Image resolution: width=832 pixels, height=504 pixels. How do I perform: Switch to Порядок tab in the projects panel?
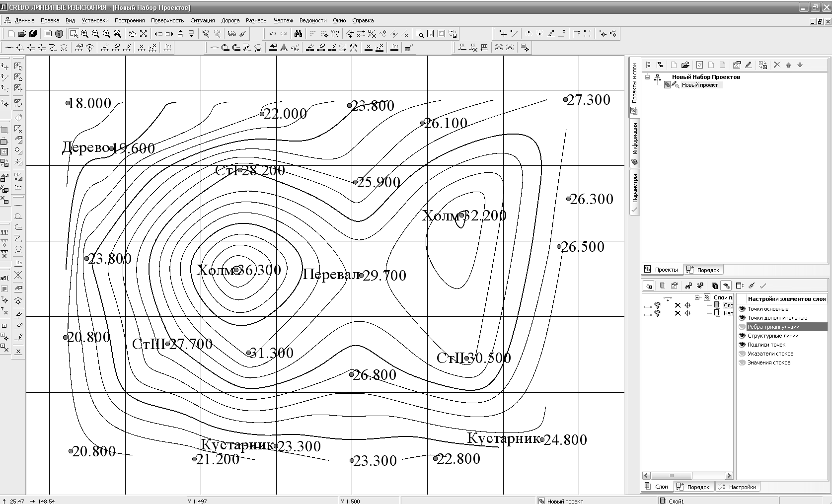[x=703, y=270]
